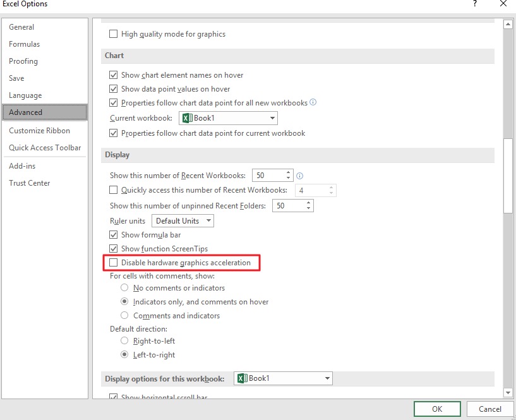Uncheck Show data point values on hover

113,89
